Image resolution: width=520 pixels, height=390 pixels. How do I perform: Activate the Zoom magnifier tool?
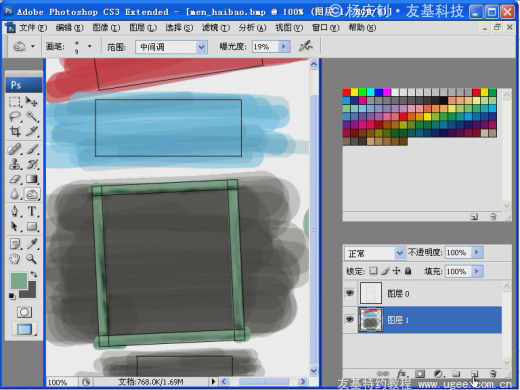coord(32,258)
